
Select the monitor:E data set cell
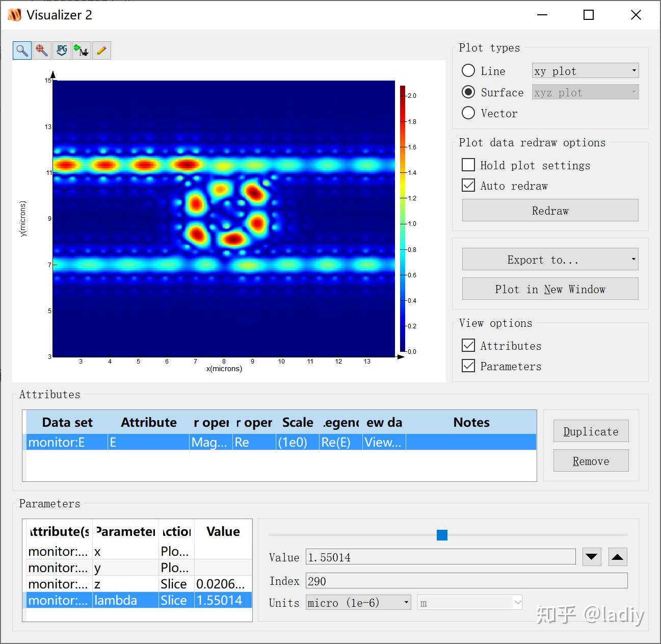click(67, 442)
